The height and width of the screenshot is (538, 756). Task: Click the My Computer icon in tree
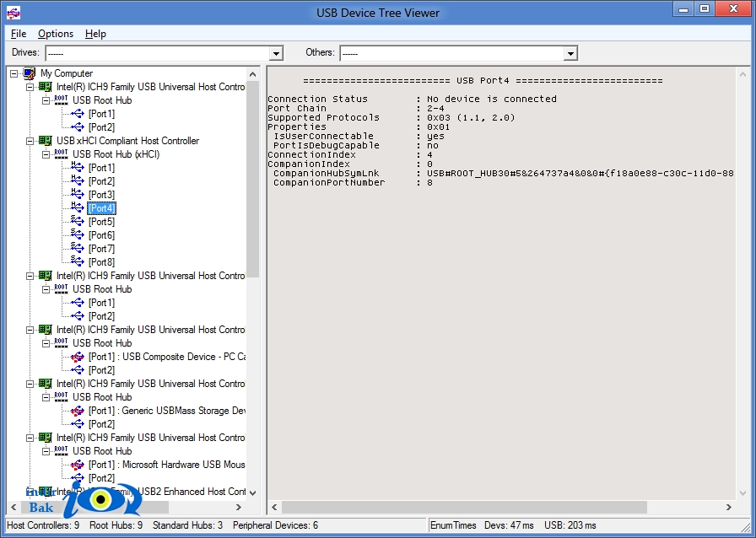(x=29, y=73)
